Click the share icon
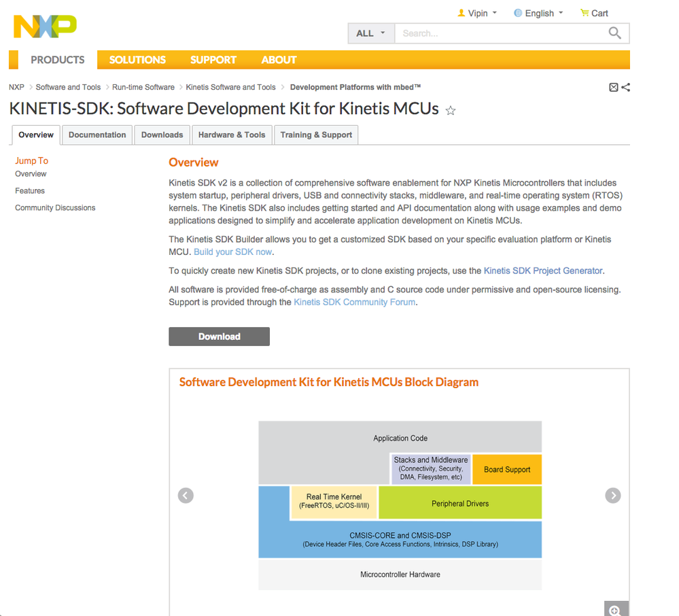Screen dimensions: 679x616 626,88
